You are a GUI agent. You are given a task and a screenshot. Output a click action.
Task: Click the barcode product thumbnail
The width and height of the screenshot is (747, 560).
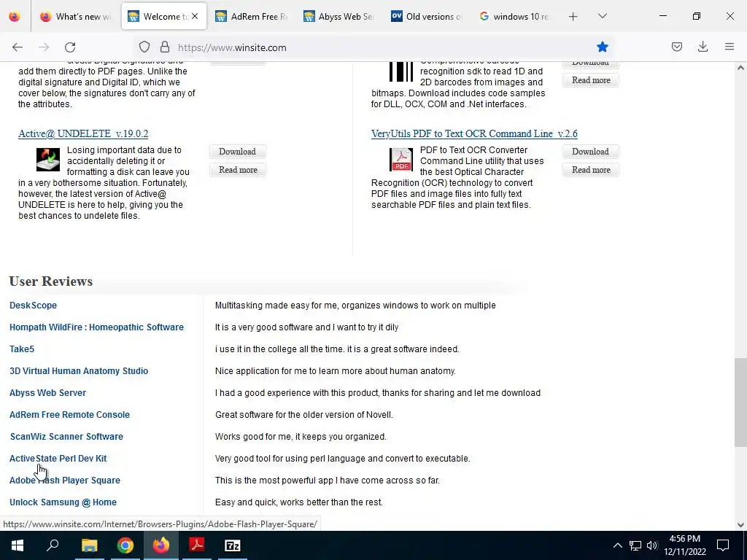401,72
